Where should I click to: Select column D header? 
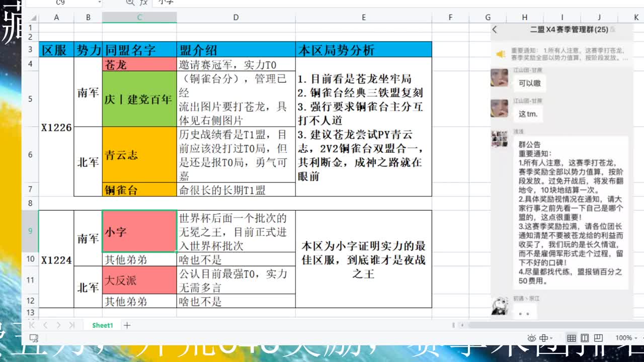click(x=236, y=18)
